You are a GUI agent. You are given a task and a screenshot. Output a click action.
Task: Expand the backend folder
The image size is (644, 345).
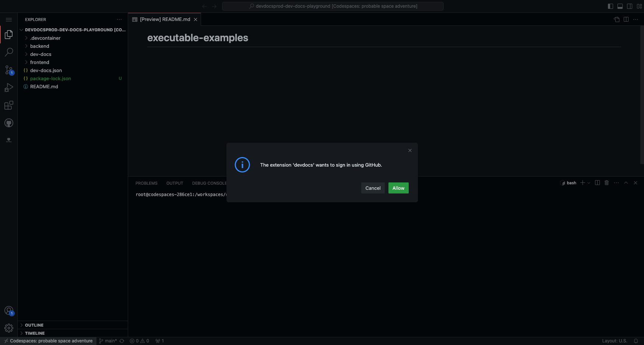tap(40, 46)
